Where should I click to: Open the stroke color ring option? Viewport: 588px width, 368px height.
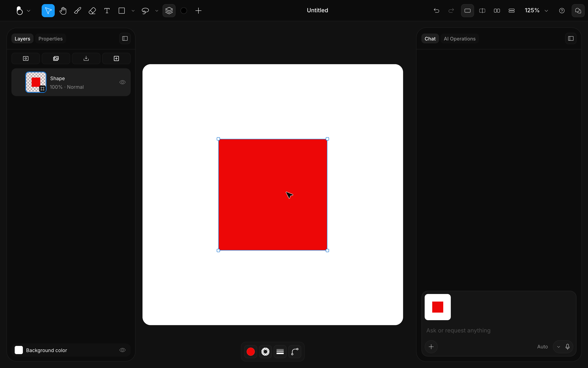pyautogui.click(x=265, y=351)
